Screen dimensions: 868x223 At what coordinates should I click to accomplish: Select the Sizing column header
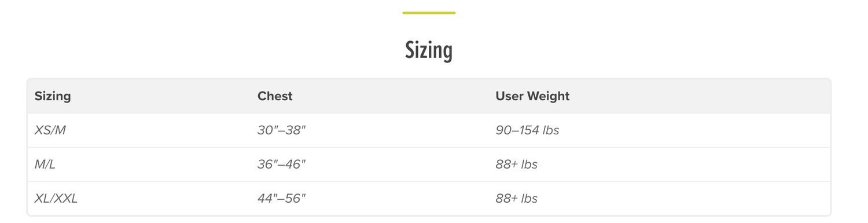click(53, 96)
